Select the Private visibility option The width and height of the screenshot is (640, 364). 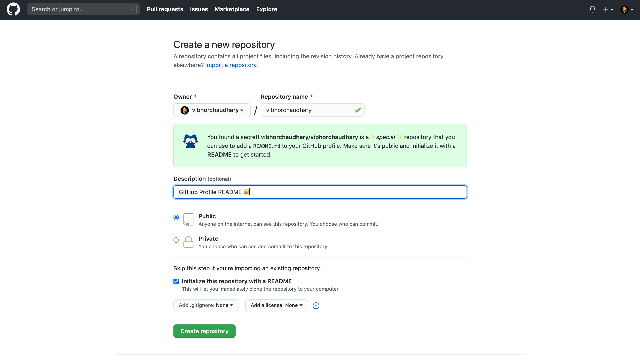click(x=176, y=240)
